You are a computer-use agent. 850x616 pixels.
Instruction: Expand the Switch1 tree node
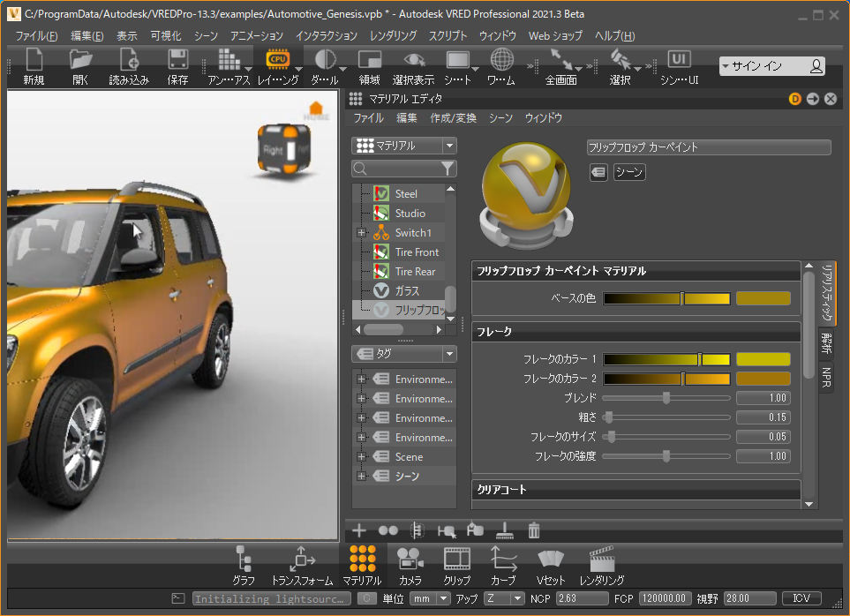pyautogui.click(x=361, y=233)
